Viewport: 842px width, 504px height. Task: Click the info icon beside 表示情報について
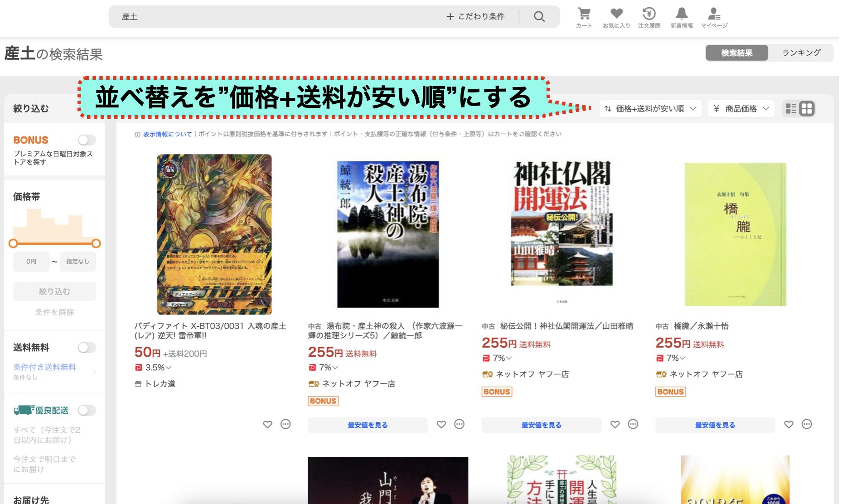tap(137, 135)
